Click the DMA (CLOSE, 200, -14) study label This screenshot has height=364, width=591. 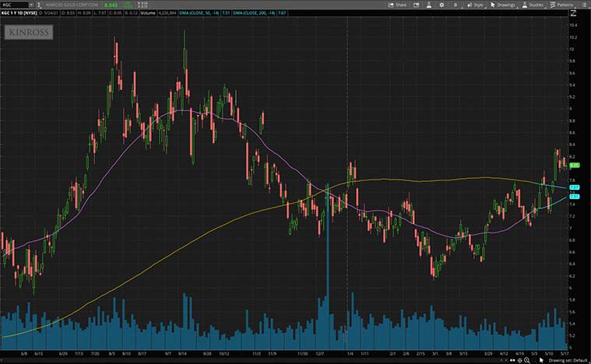point(254,13)
